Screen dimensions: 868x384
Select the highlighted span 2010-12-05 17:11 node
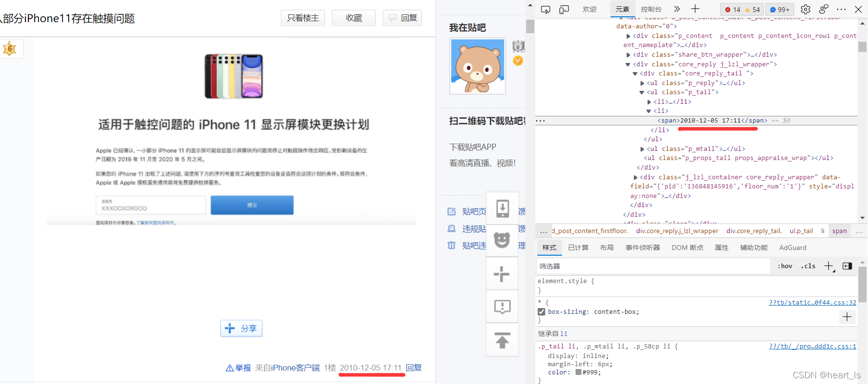712,121
